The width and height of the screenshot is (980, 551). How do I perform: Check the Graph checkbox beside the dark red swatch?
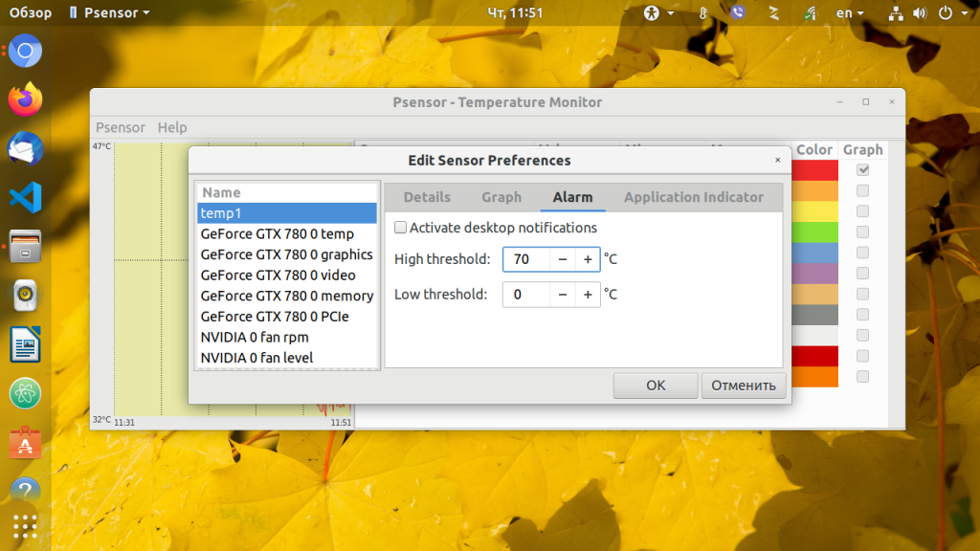coord(862,356)
